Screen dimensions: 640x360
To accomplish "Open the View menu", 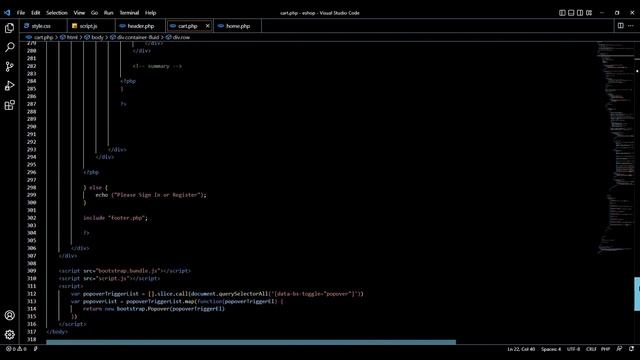I will pos(79,13).
